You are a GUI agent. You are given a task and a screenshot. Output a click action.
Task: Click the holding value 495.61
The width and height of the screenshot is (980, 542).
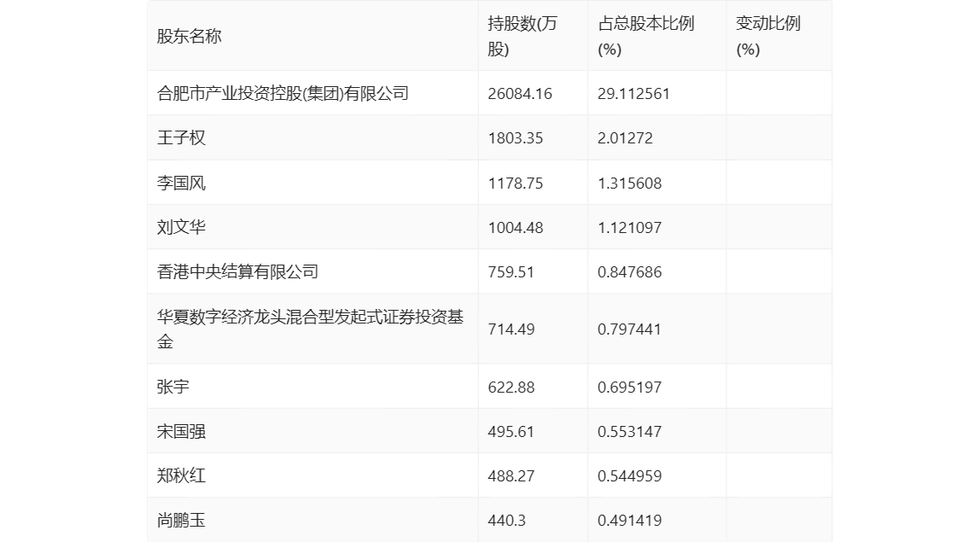[x=511, y=432]
